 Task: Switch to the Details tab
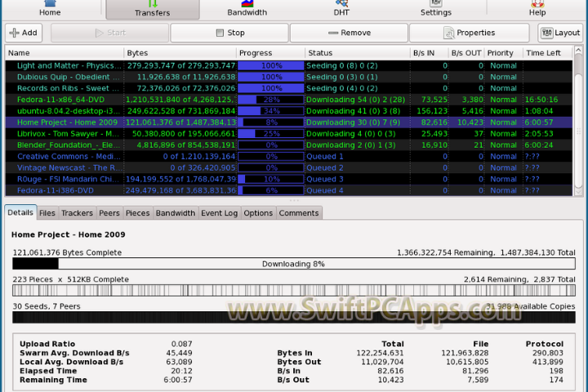coord(20,212)
